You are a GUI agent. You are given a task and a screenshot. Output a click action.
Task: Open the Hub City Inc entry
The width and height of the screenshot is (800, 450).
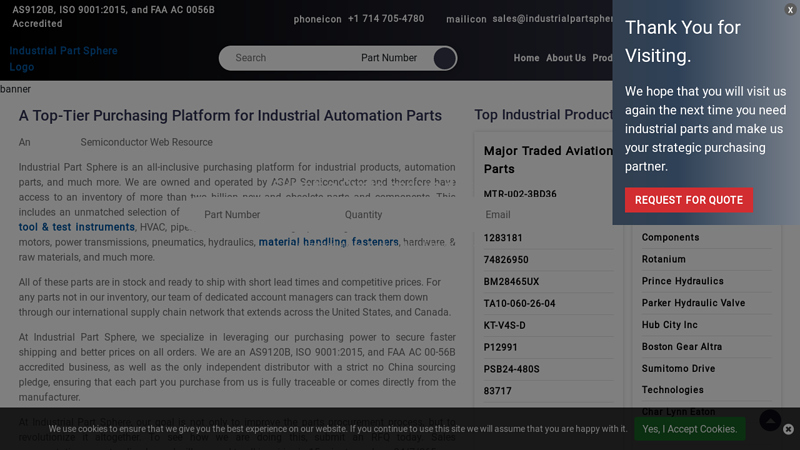coord(669,325)
